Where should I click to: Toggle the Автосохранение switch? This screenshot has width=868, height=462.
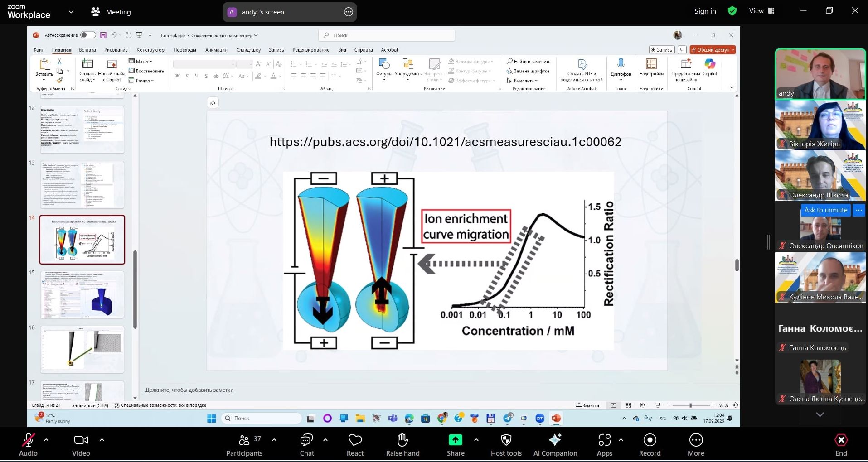(88, 35)
